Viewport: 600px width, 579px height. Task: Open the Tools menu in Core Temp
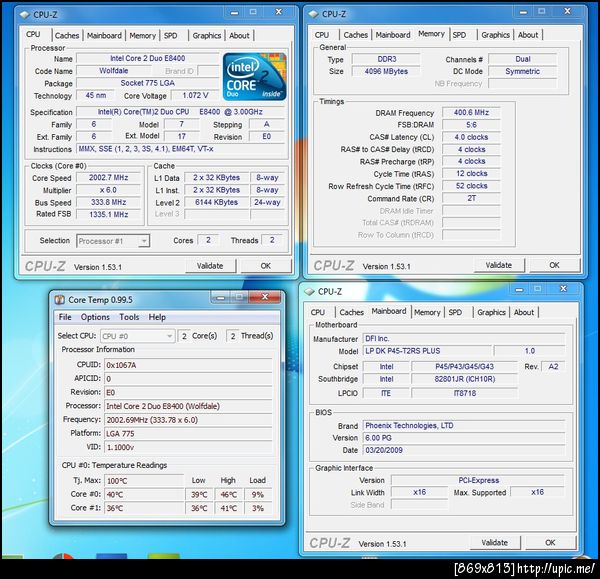click(129, 317)
